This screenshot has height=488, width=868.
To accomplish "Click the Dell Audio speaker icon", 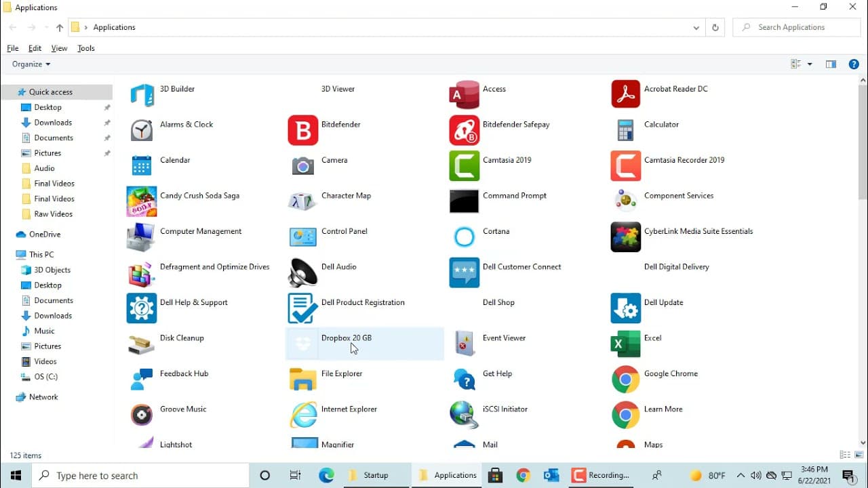I will (303, 272).
